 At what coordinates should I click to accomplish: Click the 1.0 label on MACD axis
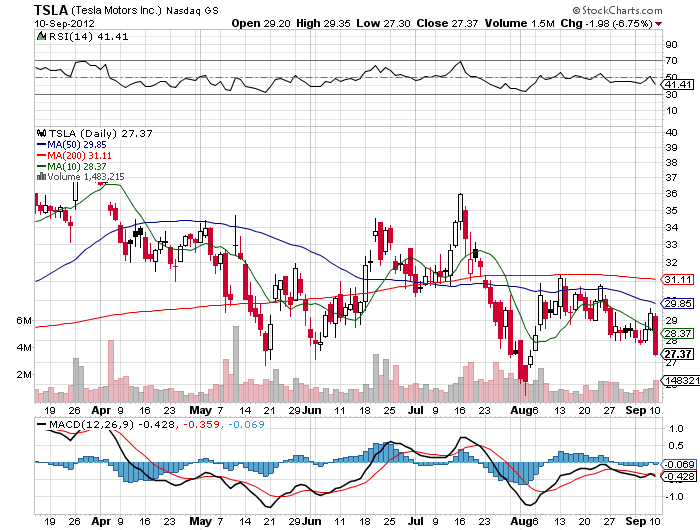676,429
